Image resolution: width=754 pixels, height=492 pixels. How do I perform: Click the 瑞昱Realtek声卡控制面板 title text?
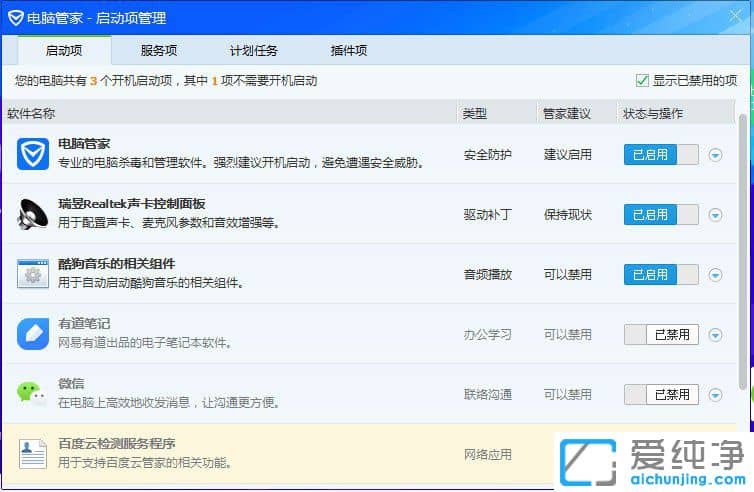[132, 203]
